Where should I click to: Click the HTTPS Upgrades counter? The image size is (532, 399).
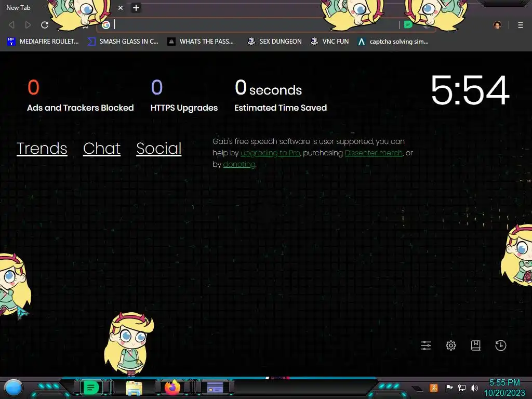pos(184,96)
